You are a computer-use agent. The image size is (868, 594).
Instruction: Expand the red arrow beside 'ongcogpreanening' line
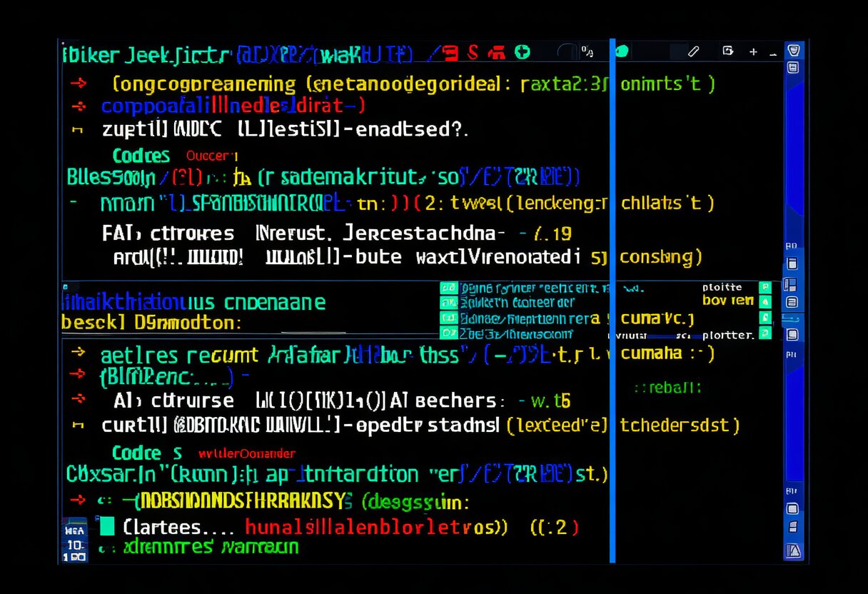79,84
